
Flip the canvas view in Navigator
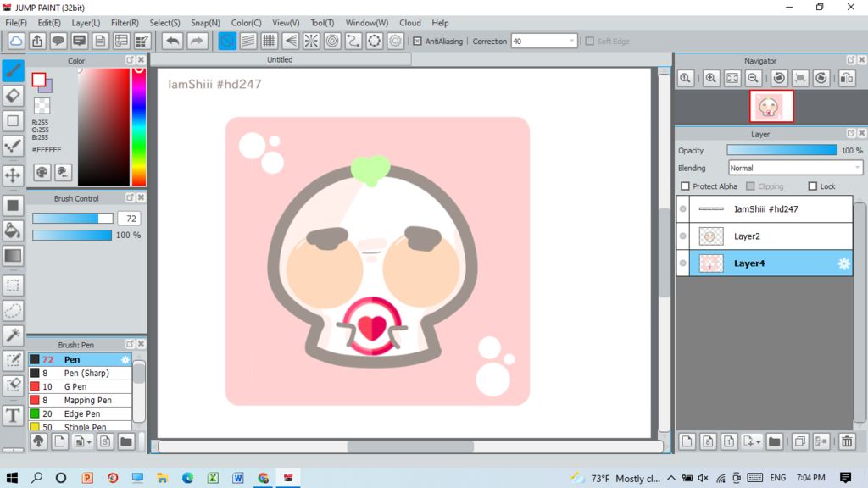pos(847,78)
